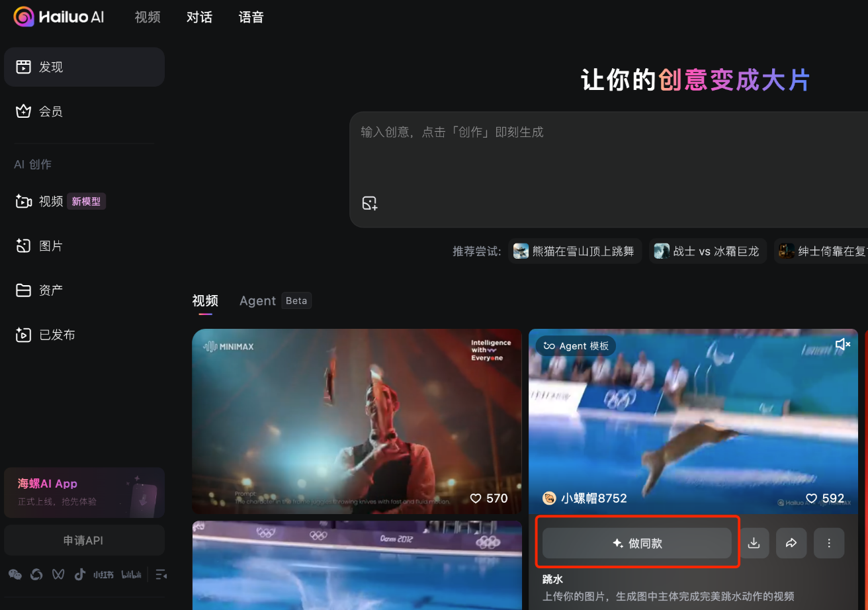Try the 绅士倚靠在复 suggestion chip
The image size is (868, 610).
pyautogui.click(x=821, y=251)
